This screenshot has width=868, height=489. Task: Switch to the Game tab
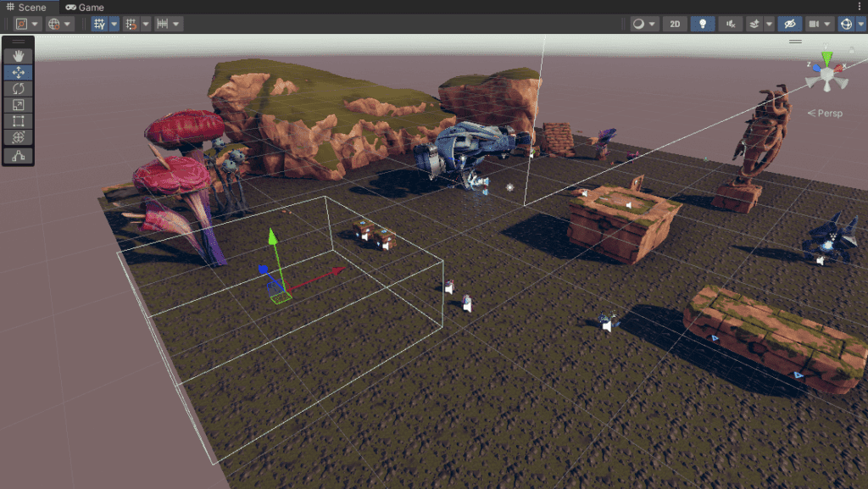(x=85, y=7)
